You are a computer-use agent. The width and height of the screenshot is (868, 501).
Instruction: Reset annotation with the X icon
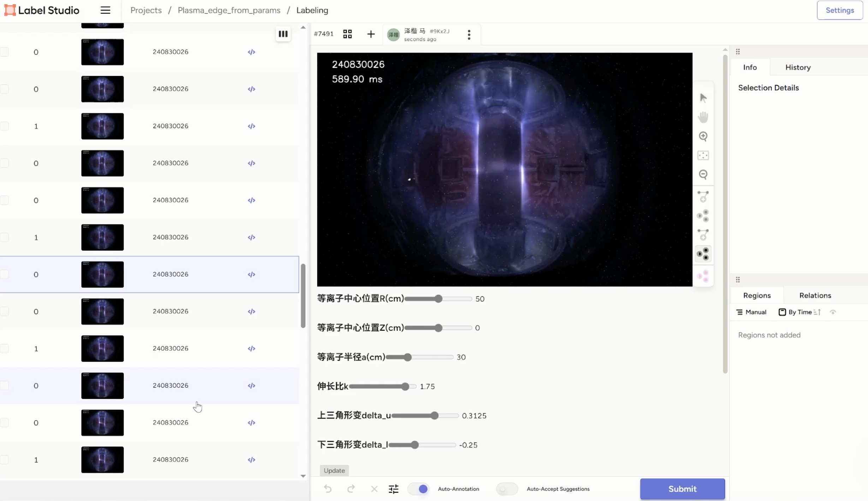(374, 489)
